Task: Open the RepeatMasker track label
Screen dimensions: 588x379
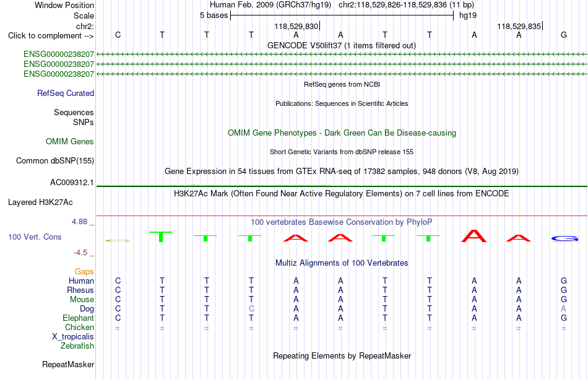Action: pyautogui.click(x=68, y=364)
